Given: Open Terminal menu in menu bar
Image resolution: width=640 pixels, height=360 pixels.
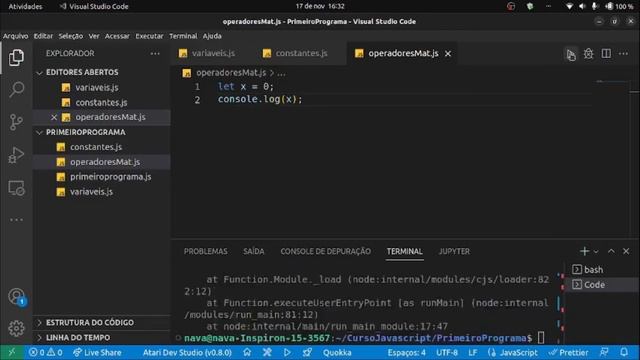Looking at the screenshot, I should point(183,36).
